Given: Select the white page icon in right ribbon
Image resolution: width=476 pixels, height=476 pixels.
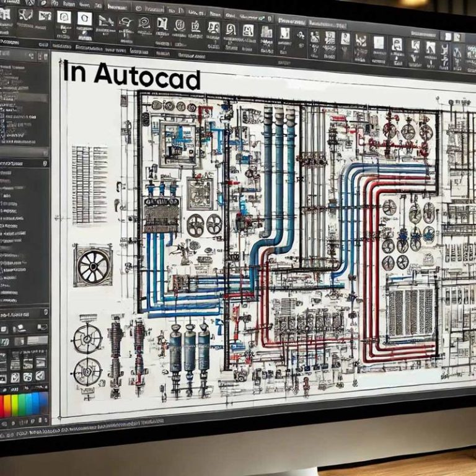Looking at the screenshot, I should click(378, 43).
